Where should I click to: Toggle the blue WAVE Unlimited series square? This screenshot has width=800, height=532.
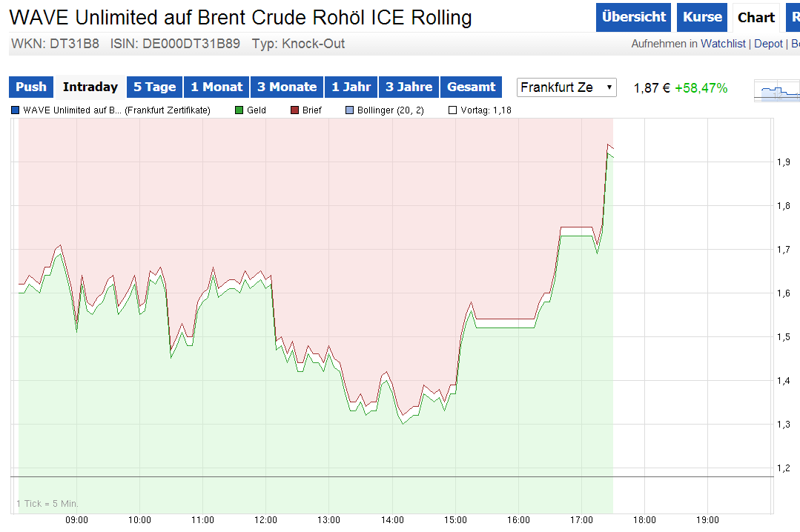[x=16, y=110]
